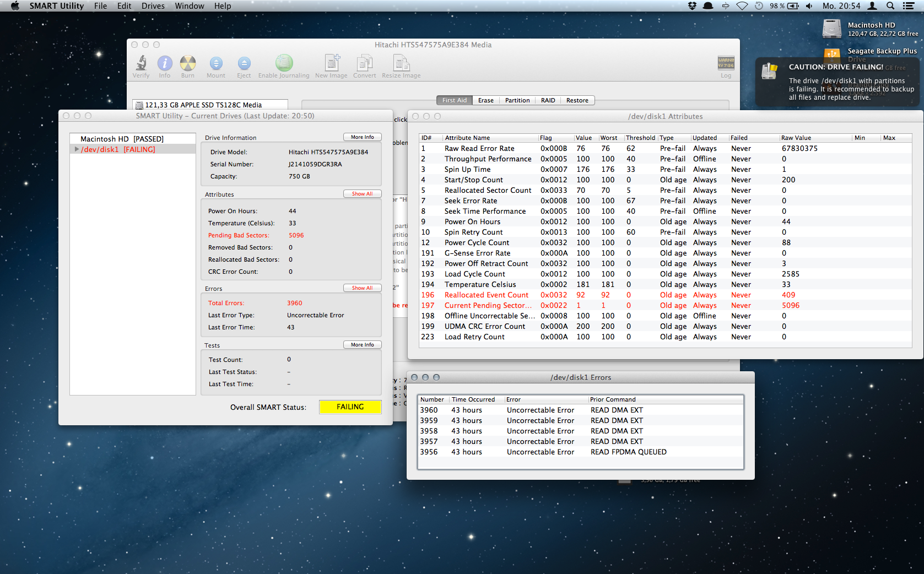Viewport: 924px width, 574px height.
Task: Select error 3956 READ FPDMA QUEUED row
Action: [x=581, y=452]
